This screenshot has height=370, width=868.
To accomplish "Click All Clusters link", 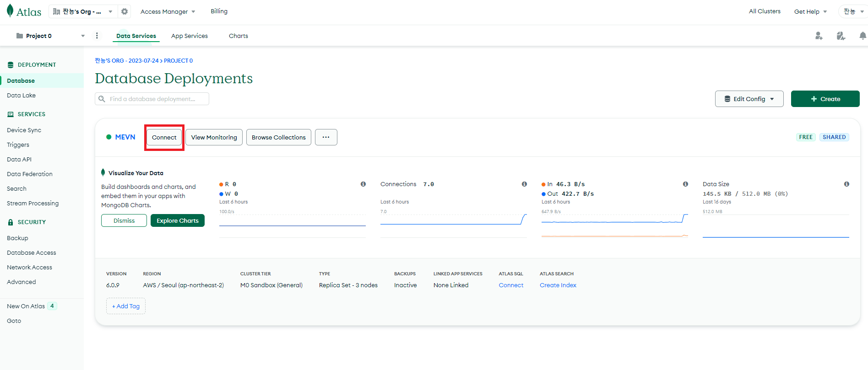I will (765, 11).
